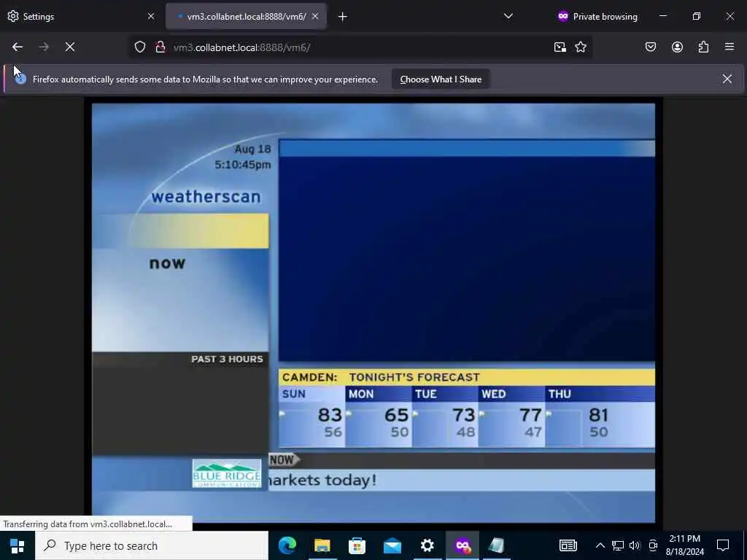Open taskbar clock and date
Viewport: 747px width, 560px height.
[684, 545]
